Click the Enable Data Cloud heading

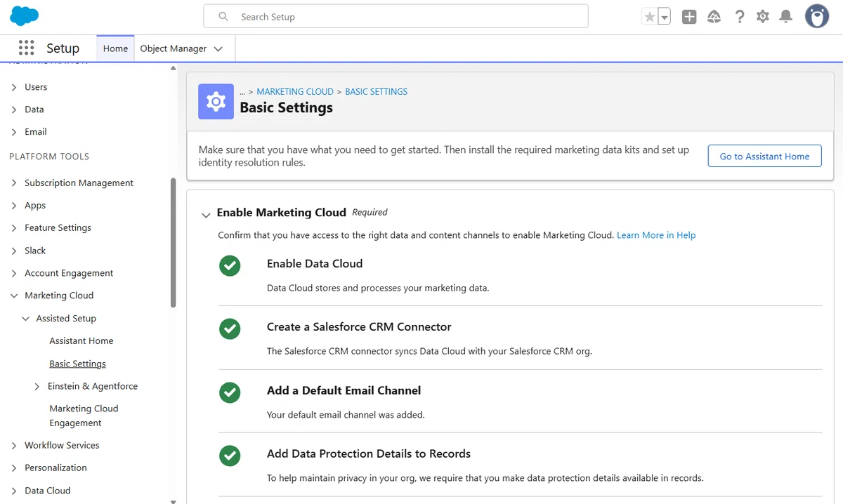click(315, 264)
